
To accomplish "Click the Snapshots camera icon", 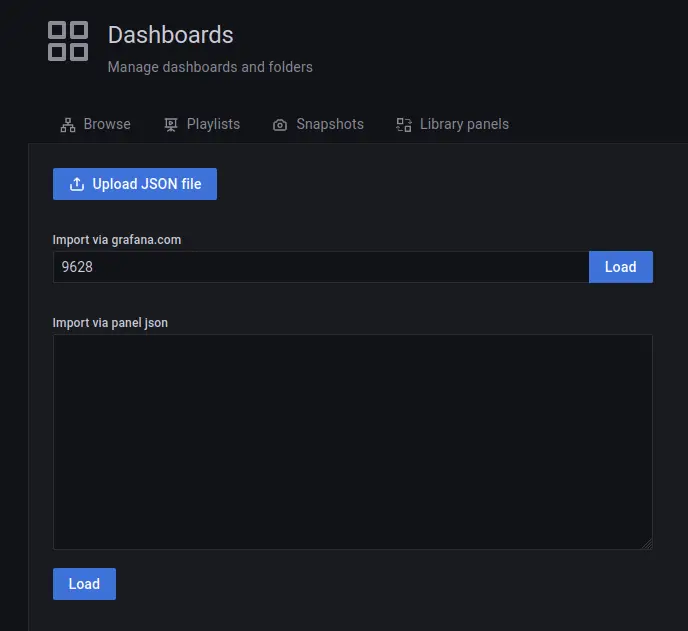I will 280,125.
